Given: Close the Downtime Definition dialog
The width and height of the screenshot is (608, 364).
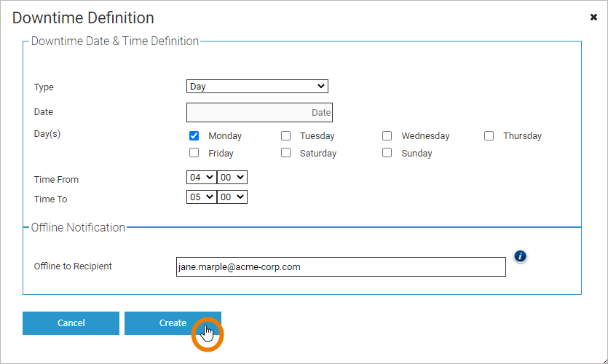Looking at the screenshot, I should click(593, 17).
